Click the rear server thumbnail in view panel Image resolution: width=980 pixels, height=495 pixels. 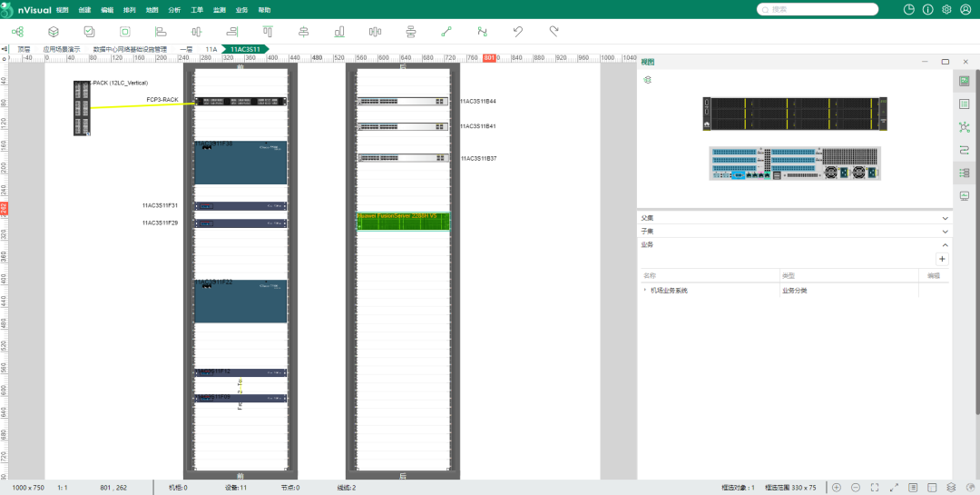pyautogui.click(x=794, y=164)
